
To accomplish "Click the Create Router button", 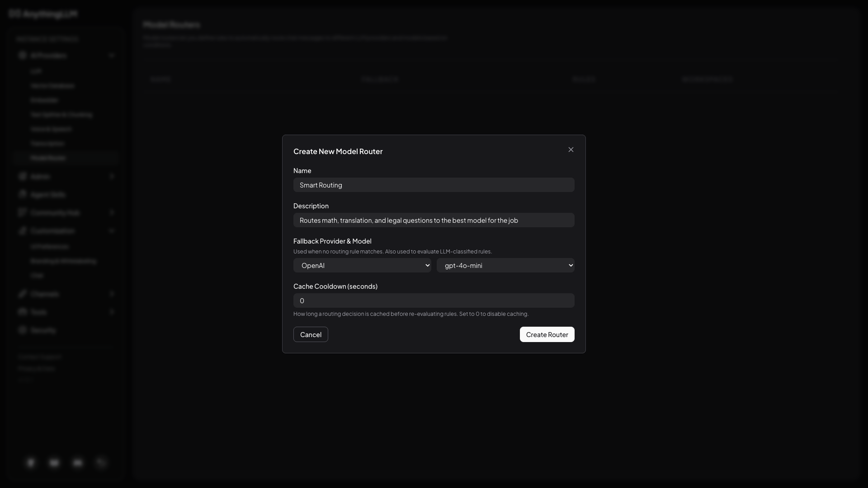I will pyautogui.click(x=547, y=334).
